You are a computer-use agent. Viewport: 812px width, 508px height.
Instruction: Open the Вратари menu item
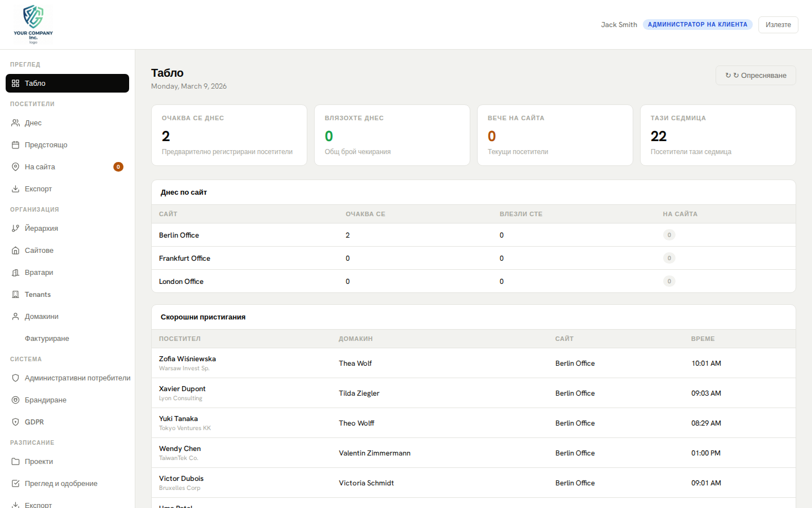tap(39, 272)
